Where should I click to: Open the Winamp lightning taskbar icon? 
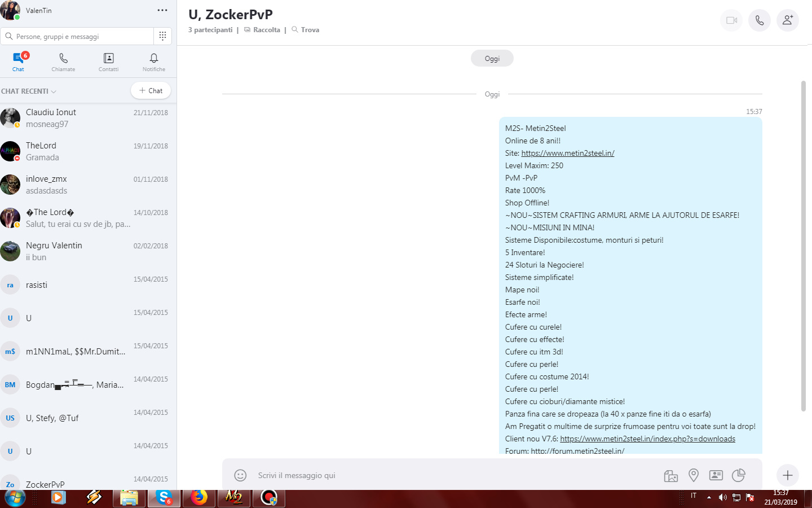(94, 498)
